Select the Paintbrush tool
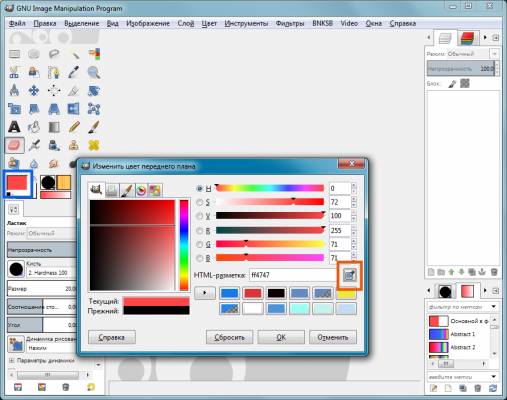This screenshot has width=507, height=400. pyautogui.click(x=94, y=127)
